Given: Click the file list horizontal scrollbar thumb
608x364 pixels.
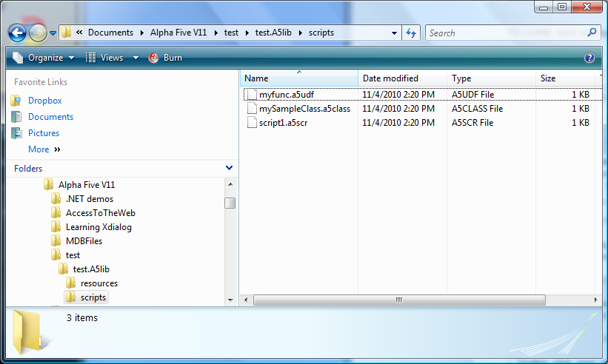Looking at the screenshot, I should [x=399, y=300].
